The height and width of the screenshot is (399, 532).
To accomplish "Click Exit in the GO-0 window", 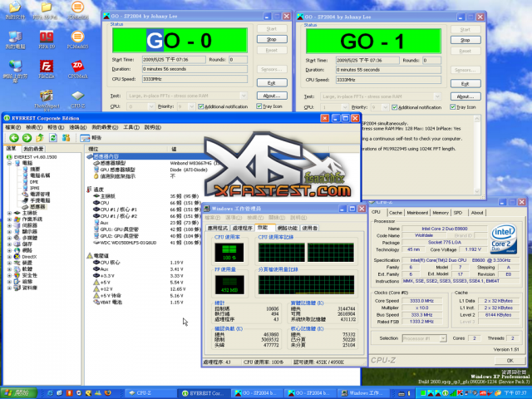I will 272,83.
